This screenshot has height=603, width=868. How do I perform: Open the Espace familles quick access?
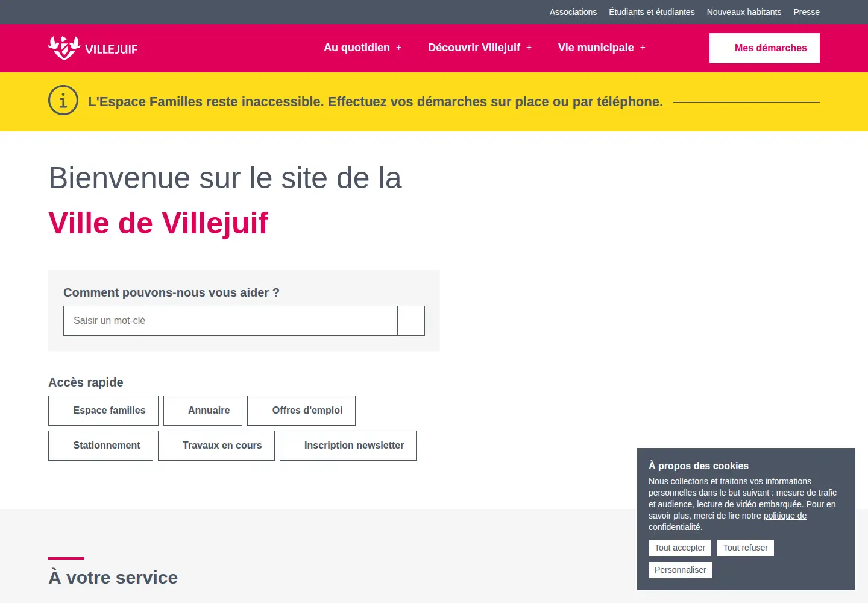(x=103, y=411)
